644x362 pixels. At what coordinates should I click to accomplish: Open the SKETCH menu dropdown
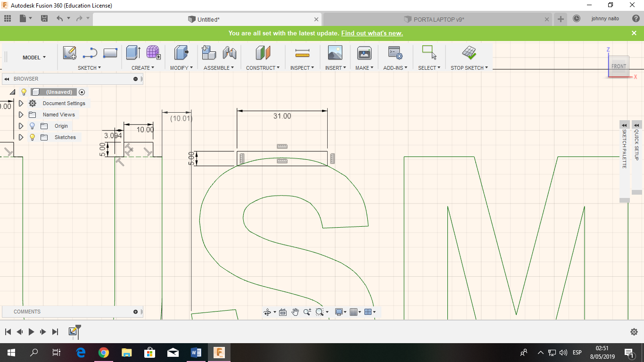click(x=89, y=68)
